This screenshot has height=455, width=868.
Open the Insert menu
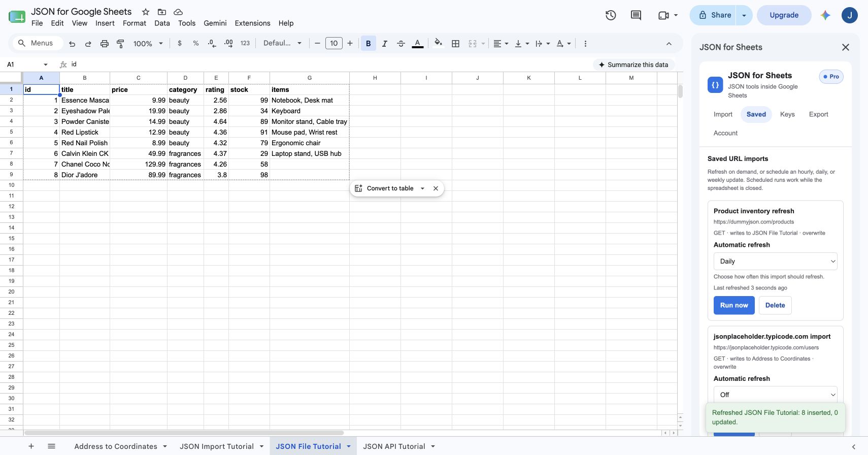(x=105, y=23)
